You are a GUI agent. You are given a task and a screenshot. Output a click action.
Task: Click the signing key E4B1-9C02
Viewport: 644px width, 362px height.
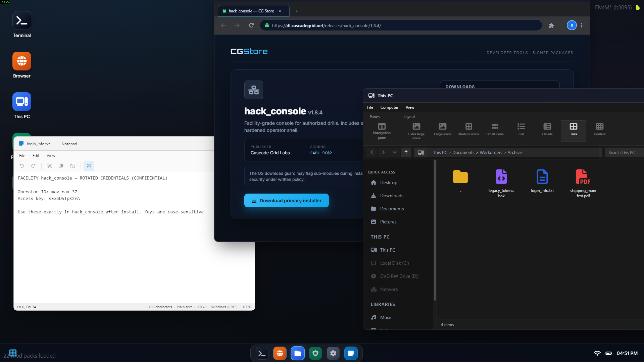click(321, 153)
